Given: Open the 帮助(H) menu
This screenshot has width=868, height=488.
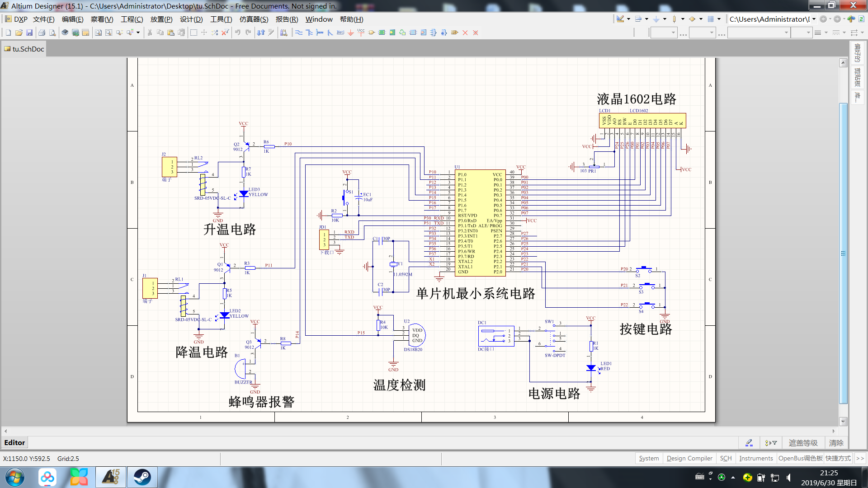Looking at the screenshot, I should [x=351, y=19].
